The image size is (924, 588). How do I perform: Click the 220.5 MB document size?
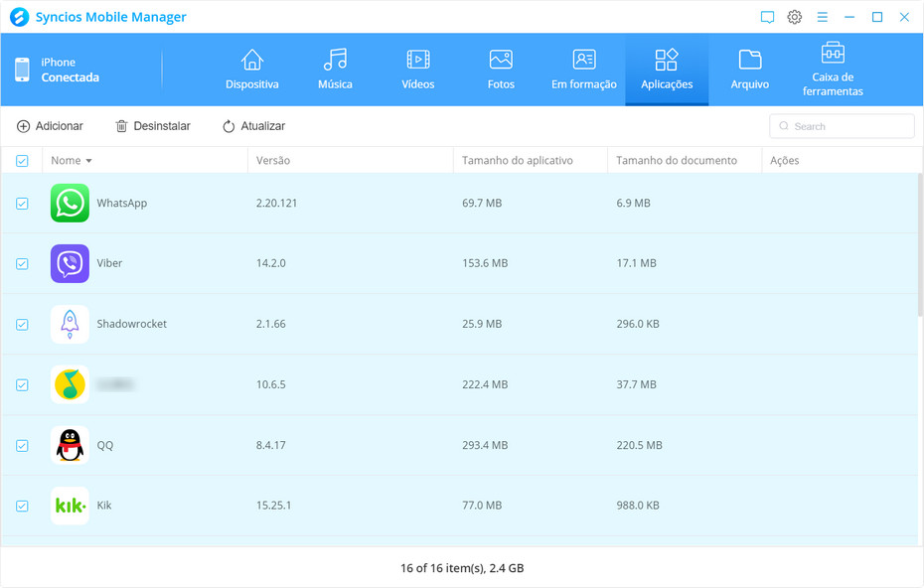[x=640, y=445]
